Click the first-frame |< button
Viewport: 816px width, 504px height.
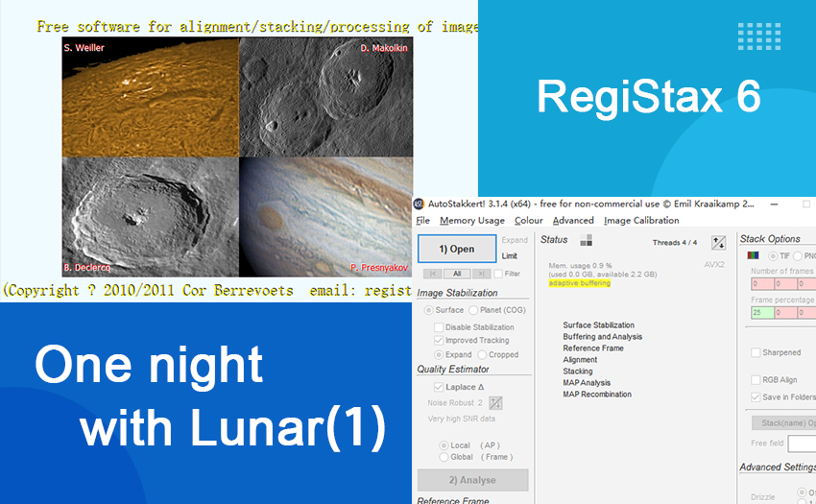click(x=432, y=274)
